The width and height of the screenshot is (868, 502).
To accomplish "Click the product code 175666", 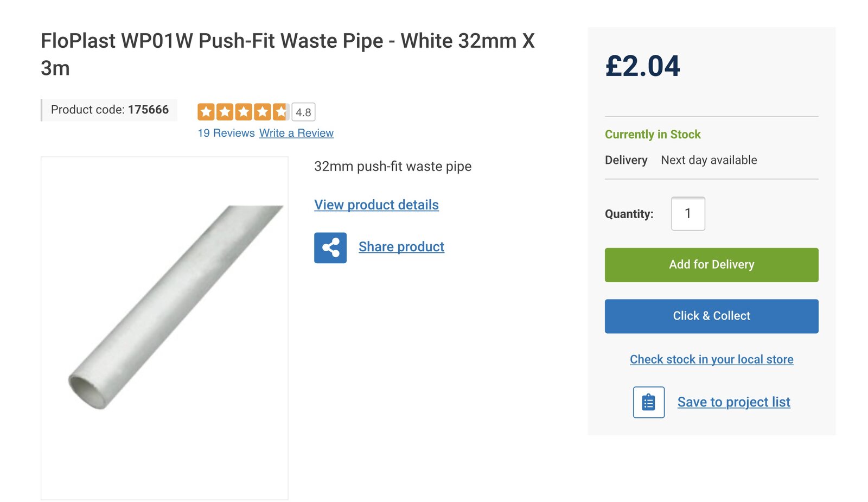I will click(x=148, y=110).
